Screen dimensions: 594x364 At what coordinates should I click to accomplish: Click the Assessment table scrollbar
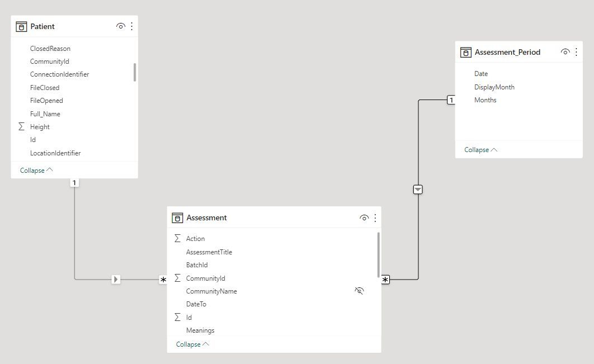coord(378,255)
